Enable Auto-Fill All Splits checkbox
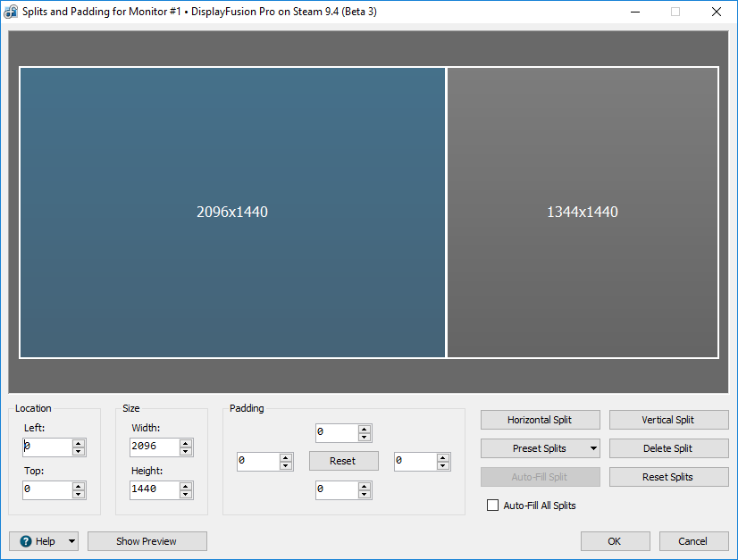Image resolution: width=738 pixels, height=560 pixels. pos(492,506)
